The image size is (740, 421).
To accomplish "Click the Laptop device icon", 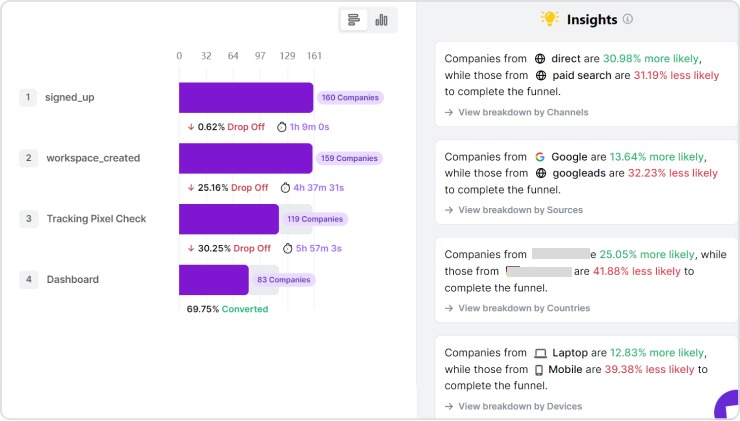I will click(x=540, y=353).
